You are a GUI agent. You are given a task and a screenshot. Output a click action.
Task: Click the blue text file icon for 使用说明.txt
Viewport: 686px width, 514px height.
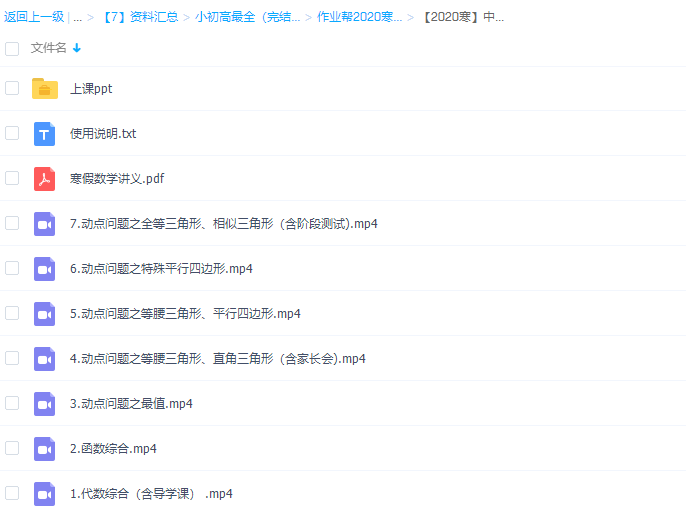[x=44, y=133]
